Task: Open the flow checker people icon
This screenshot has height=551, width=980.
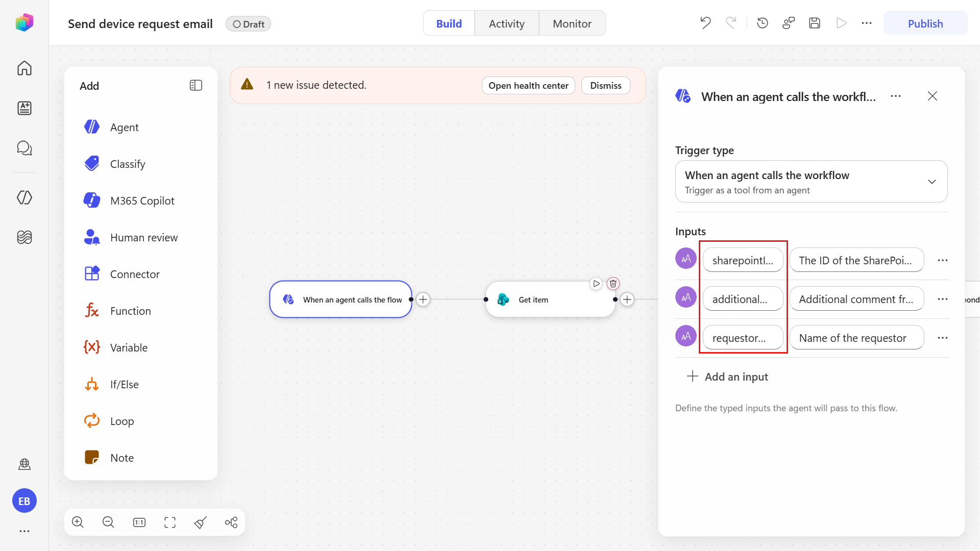Action: pos(789,23)
